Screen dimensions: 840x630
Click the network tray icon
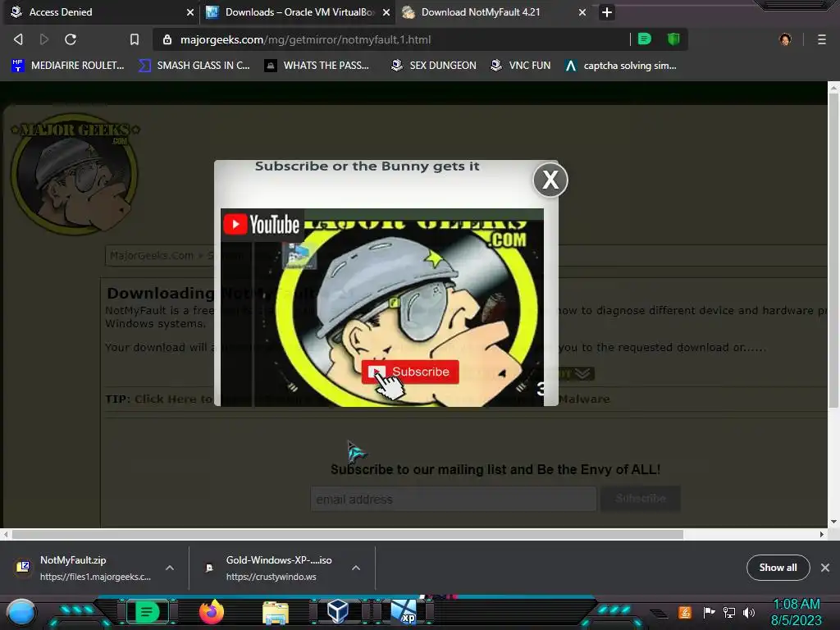[729, 612]
